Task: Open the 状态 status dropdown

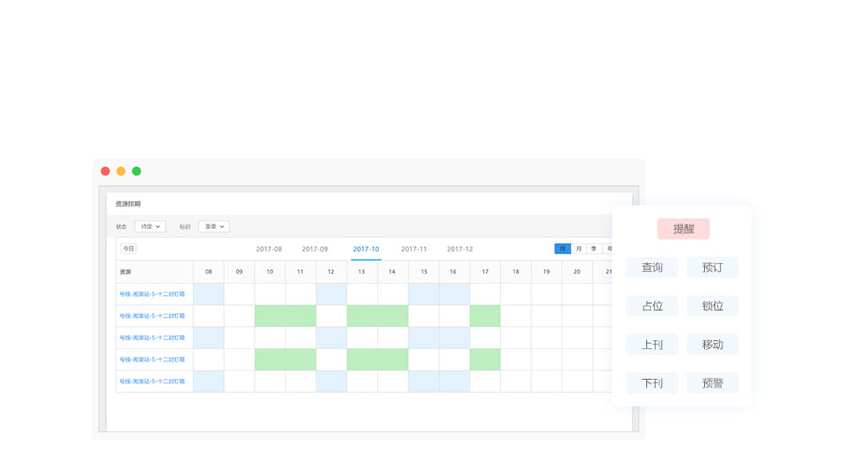Action: (x=150, y=227)
